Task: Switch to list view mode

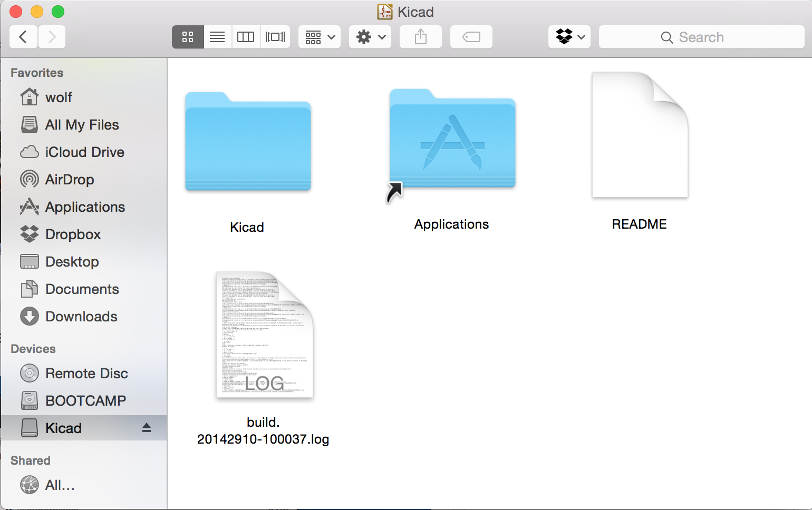Action: tap(217, 37)
